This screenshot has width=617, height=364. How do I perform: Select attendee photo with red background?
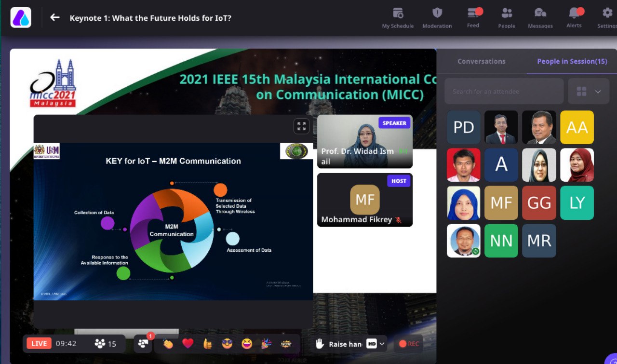click(x=464, y=165)
